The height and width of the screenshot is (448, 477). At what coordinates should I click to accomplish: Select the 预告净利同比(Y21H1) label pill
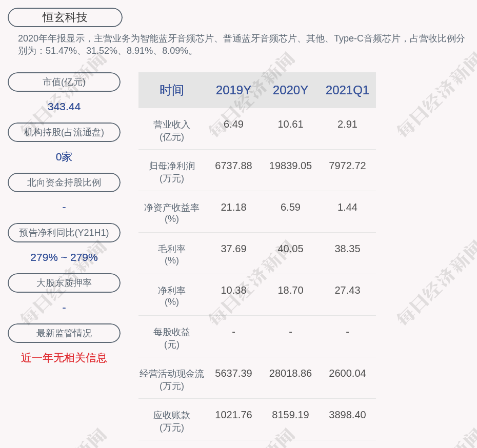[64, 233]
